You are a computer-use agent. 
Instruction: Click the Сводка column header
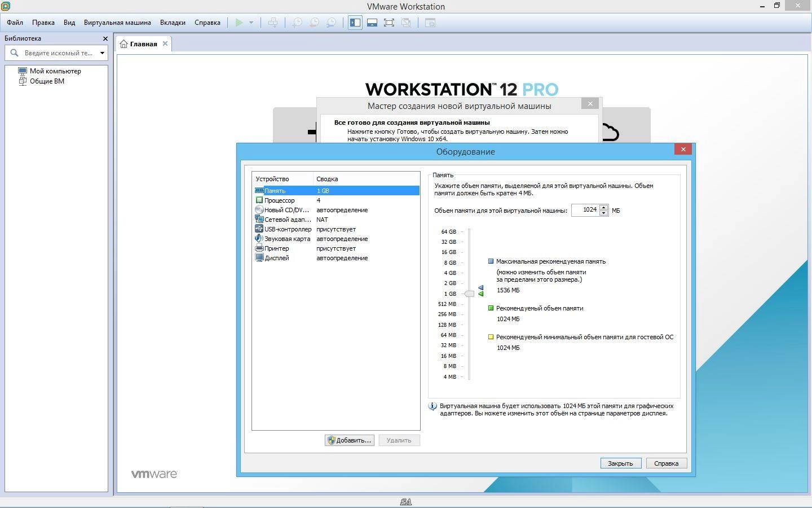coord(366,179)
